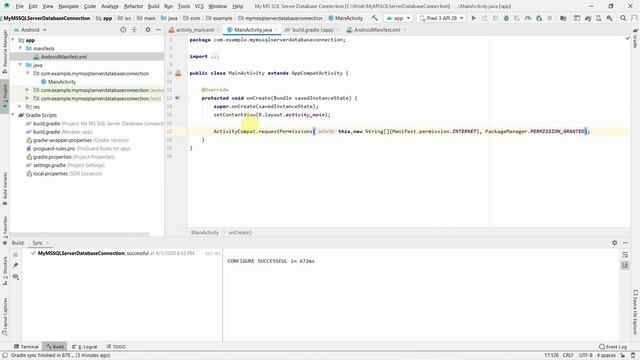Expand the collapsed import statement
The height and width of the screenshot is (360, 640).
click(215, 56)
